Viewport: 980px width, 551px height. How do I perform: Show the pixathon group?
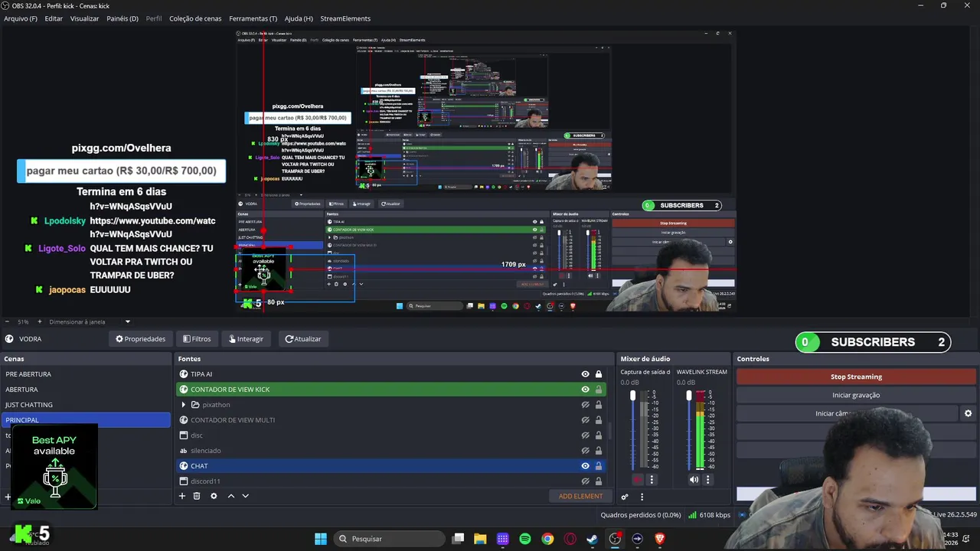(x=585, y=405)
